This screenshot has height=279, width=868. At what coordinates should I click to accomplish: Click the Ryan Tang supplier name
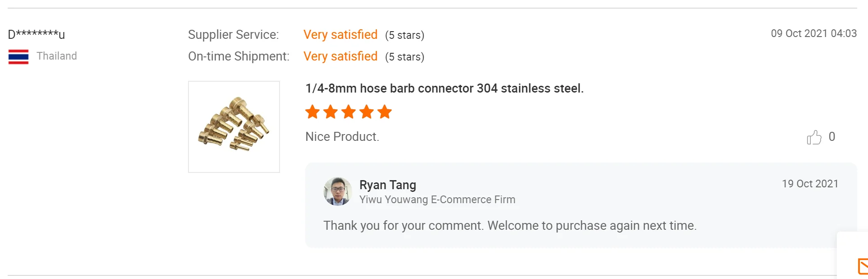pos(388,185)
